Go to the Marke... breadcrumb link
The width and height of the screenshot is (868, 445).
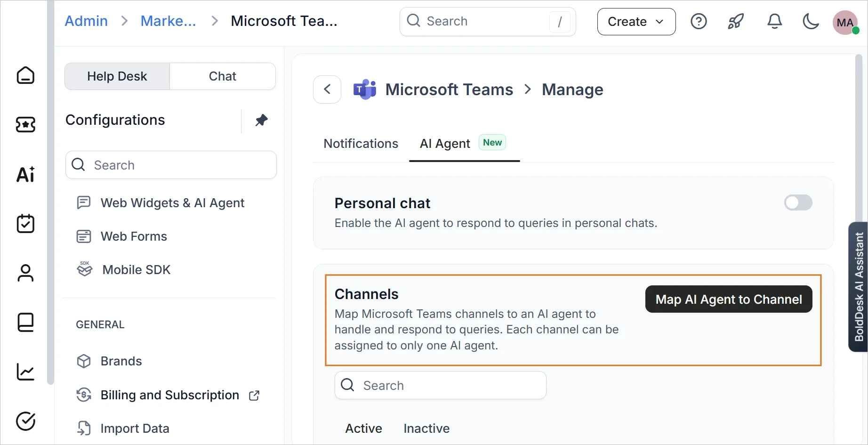click(x=168, y=21)
